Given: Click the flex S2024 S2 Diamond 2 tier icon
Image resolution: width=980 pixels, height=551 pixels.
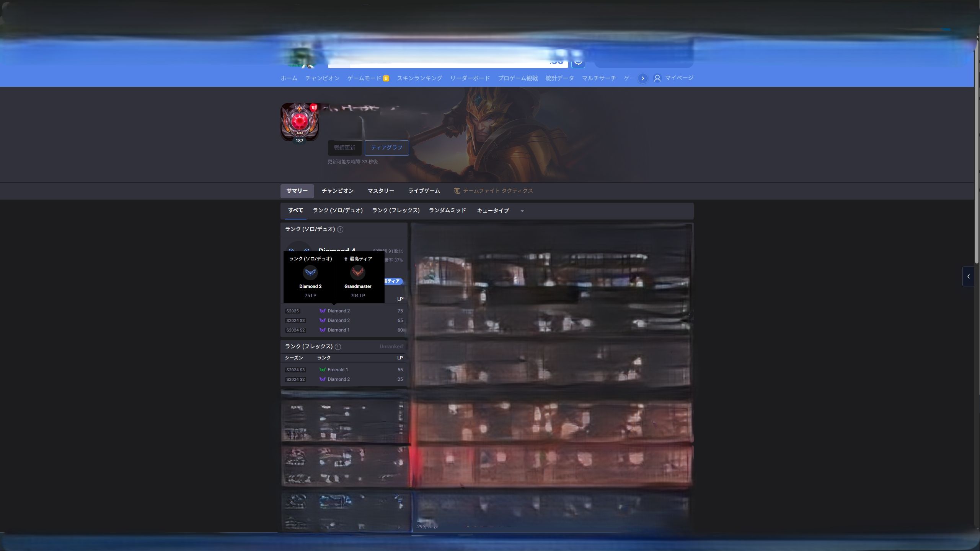Looking at the screenshot, I should click(x=323, y=379).
